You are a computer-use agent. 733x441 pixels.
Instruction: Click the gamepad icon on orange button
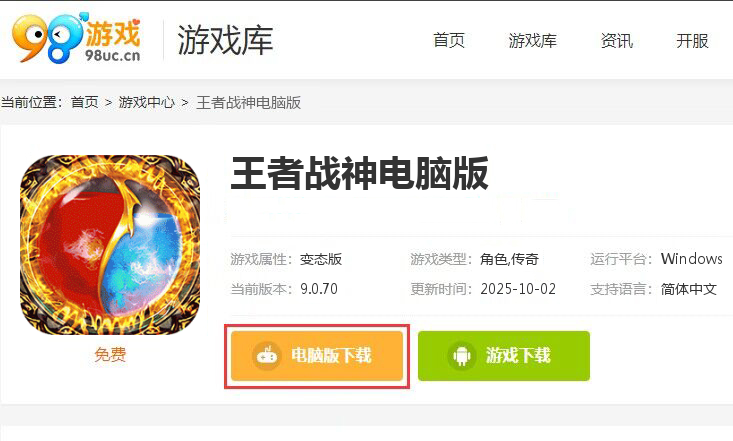point(267,356)
